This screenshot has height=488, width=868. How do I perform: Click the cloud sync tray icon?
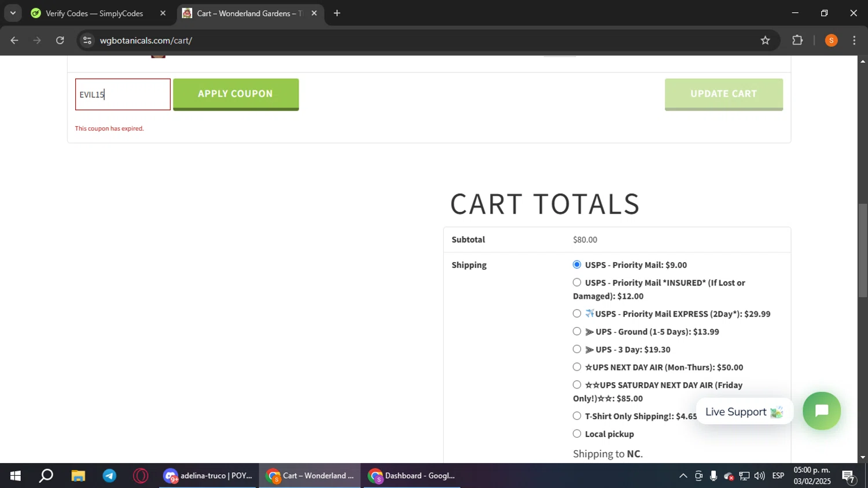tap(729, 476)
